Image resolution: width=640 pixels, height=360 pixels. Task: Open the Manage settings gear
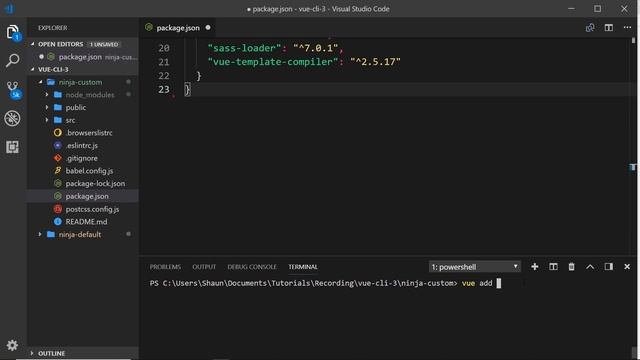click(x=12, y=345)
